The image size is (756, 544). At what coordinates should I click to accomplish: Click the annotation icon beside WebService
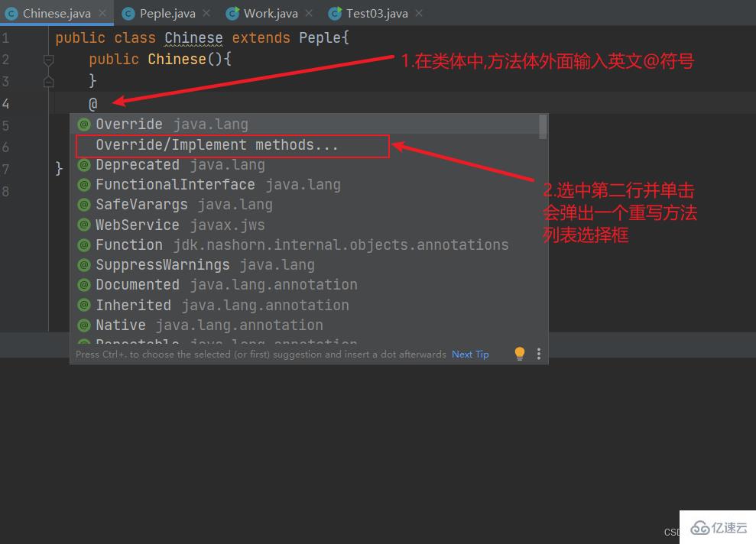tap(84, 225)
